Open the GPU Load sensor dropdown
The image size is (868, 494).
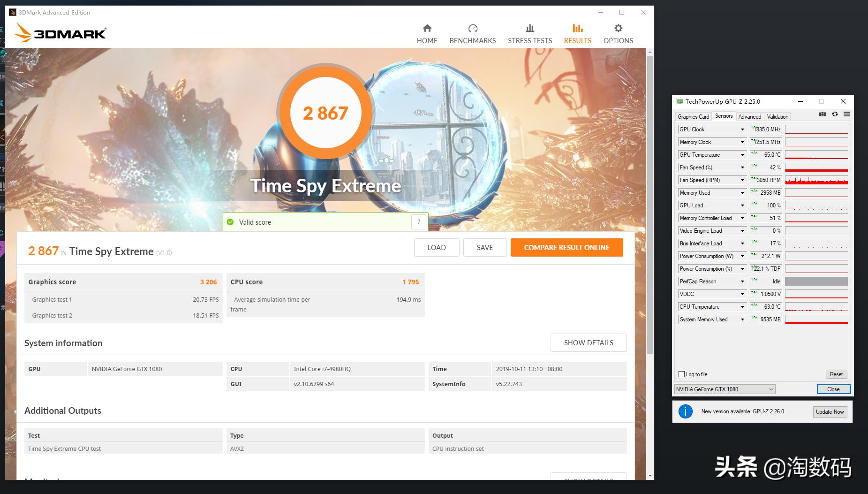point(742,205)
